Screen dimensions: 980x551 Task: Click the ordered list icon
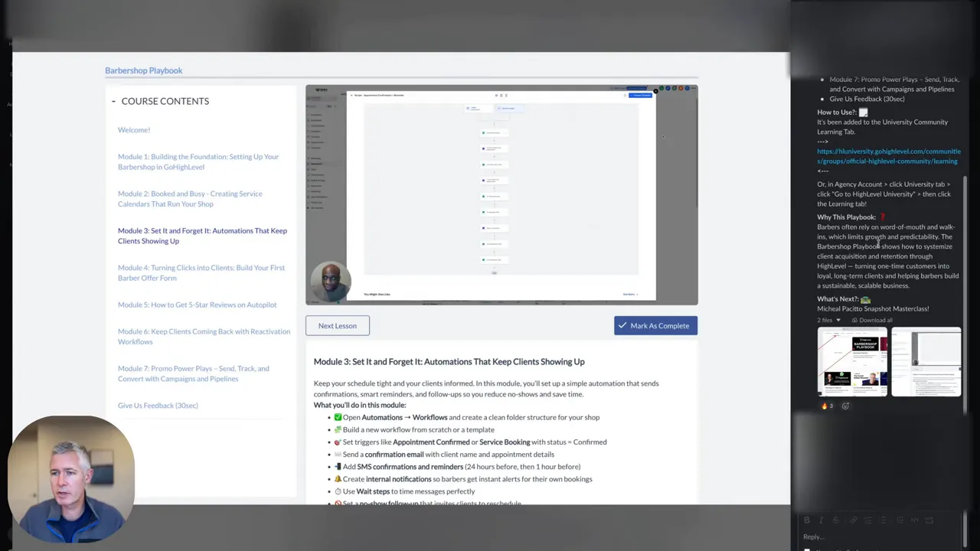pos(868,520)
